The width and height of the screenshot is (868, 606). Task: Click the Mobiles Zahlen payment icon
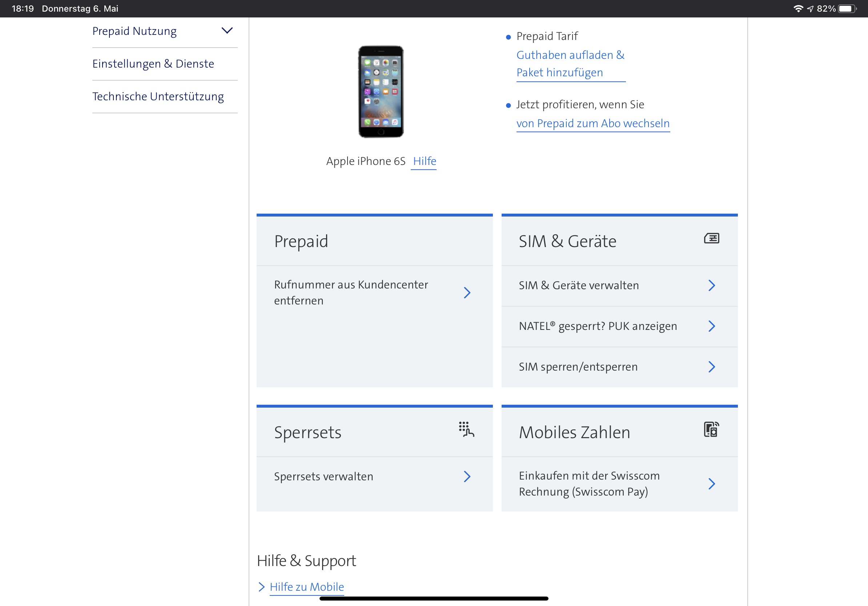point(711,429)
